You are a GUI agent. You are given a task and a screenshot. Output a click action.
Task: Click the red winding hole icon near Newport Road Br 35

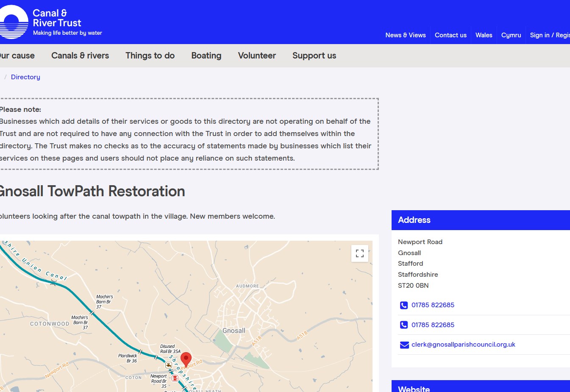(175, 378)
